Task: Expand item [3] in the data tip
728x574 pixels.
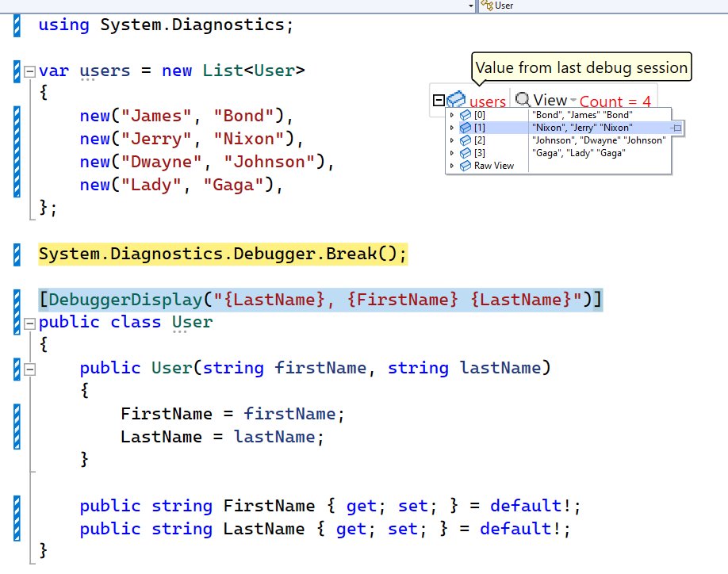Action: 452,153
